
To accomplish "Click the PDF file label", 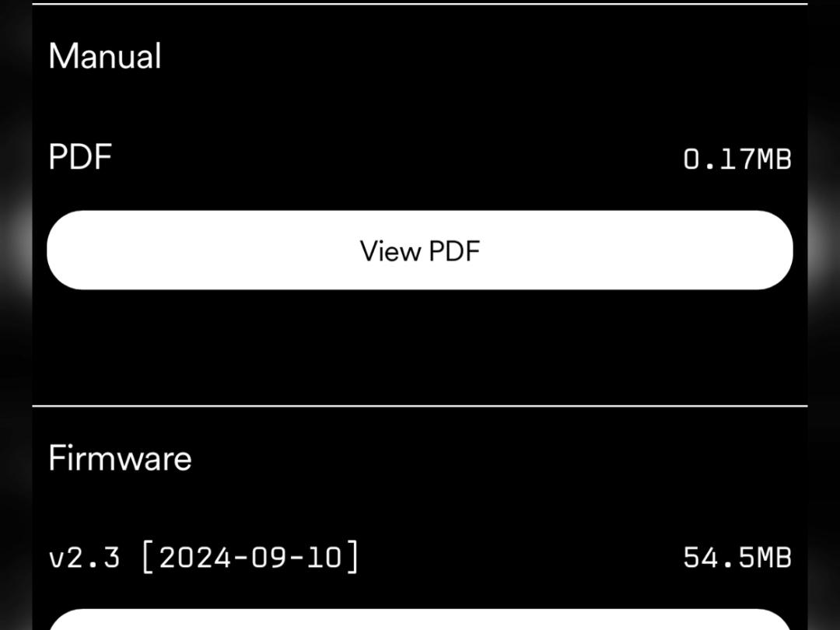I will (x=79, y=157).
